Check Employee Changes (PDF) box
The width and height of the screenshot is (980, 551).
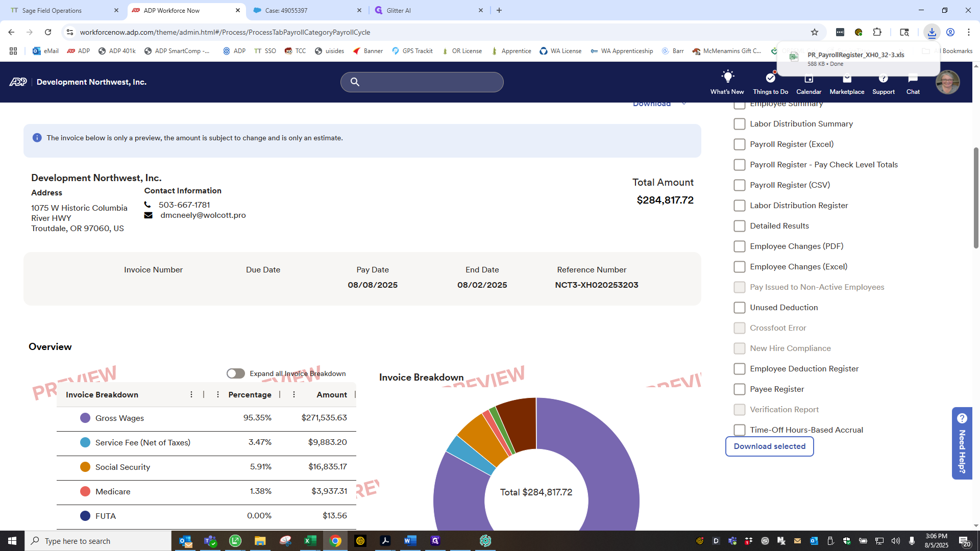[739, 246]
